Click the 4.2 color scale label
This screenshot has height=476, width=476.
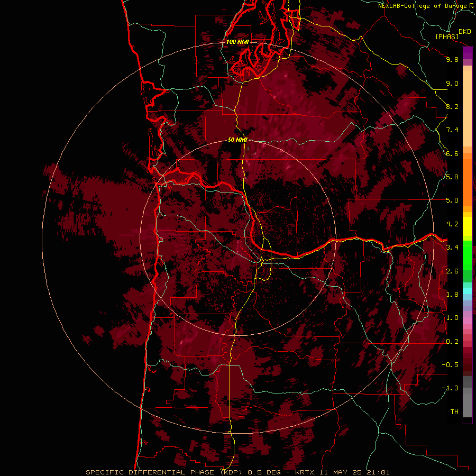coord(452,224)
